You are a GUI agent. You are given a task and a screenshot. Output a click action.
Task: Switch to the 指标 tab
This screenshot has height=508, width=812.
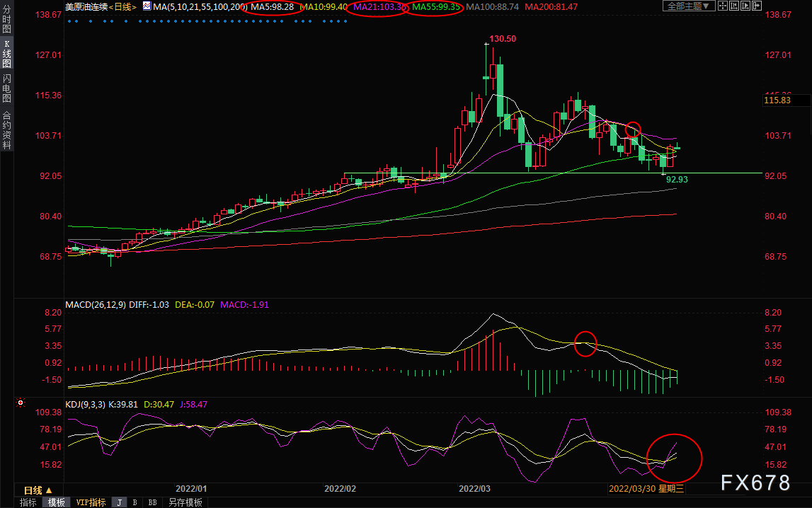pyautogui.click(x=28, y=502)
